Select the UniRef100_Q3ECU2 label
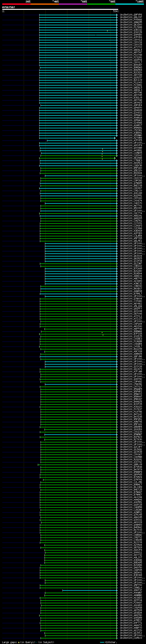This screenshot has width=146, height=644. pyautogui.click(x=131, y=30)
